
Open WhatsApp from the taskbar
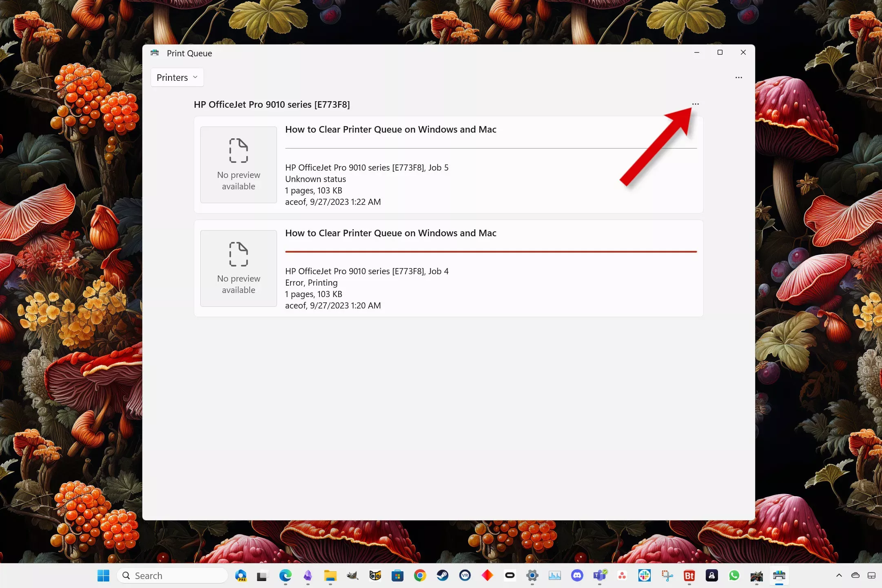coord(734,575)
